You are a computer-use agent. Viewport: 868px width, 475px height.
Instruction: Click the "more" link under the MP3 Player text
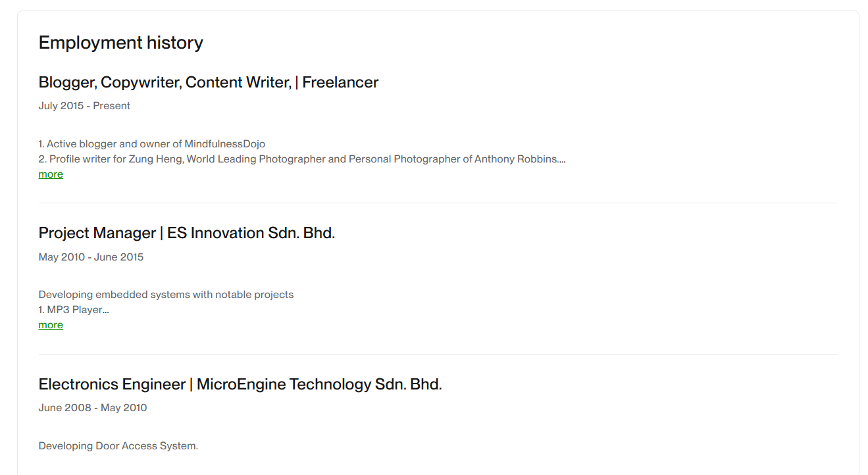[51, 324]
